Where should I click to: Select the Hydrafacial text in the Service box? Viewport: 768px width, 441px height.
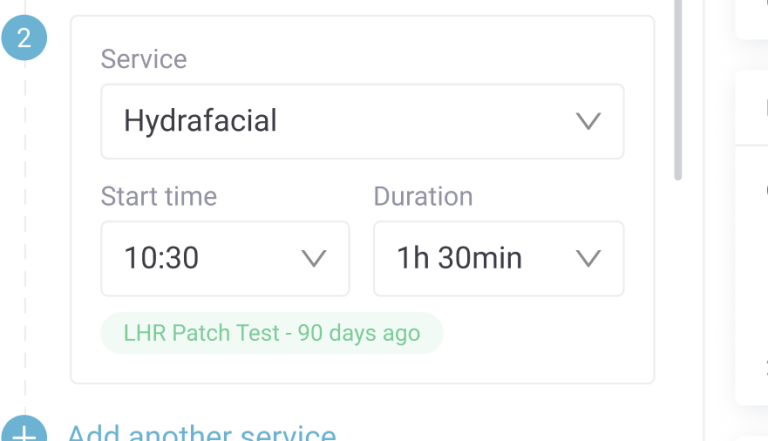tap(200, 122)
